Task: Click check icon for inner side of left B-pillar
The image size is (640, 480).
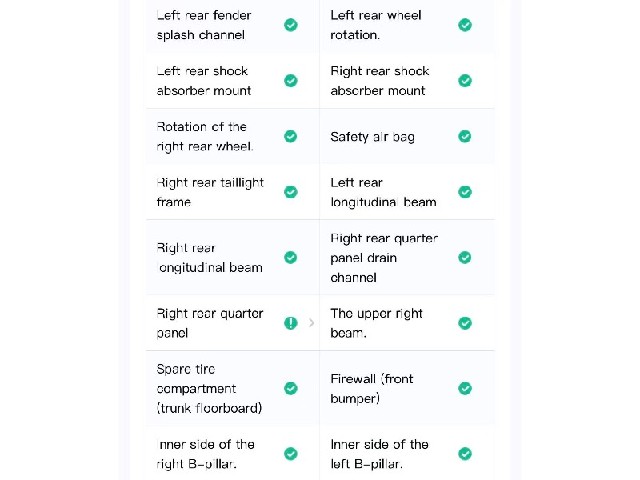Action: pyautogui.click(x=464, y=453)
